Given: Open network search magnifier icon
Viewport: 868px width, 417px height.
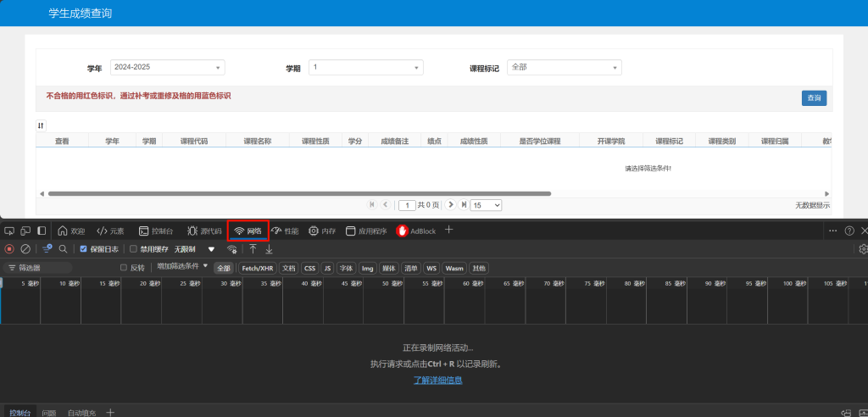Looking at the screenshot, I should click(x=63, y=249).
